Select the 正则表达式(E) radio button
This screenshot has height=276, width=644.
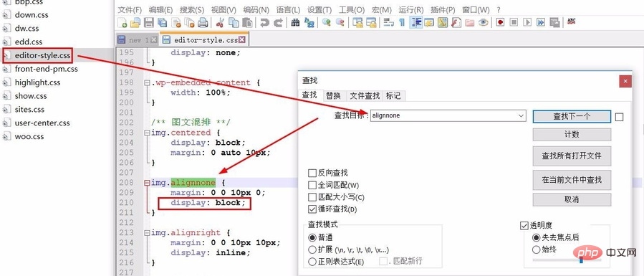click(x=312, y=261)
